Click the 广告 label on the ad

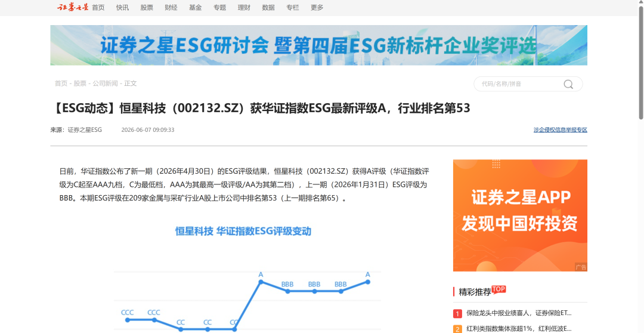[x=581, y=267]
